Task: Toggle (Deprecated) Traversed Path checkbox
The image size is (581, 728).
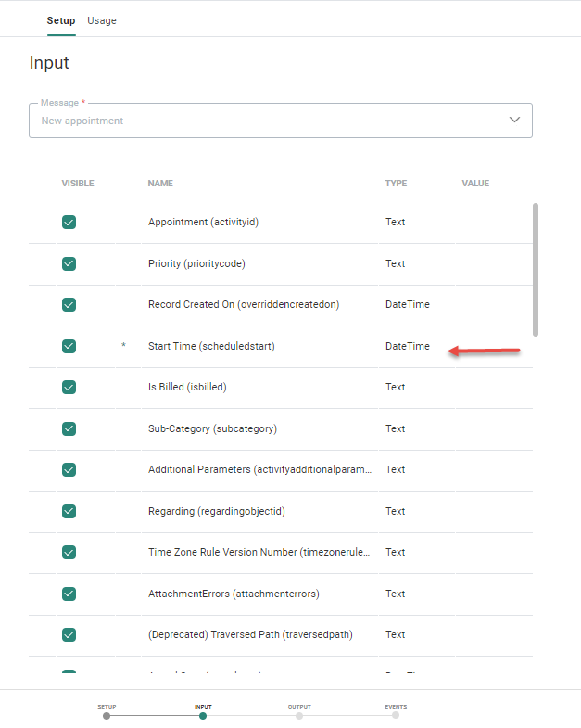Action: [69, 635]
